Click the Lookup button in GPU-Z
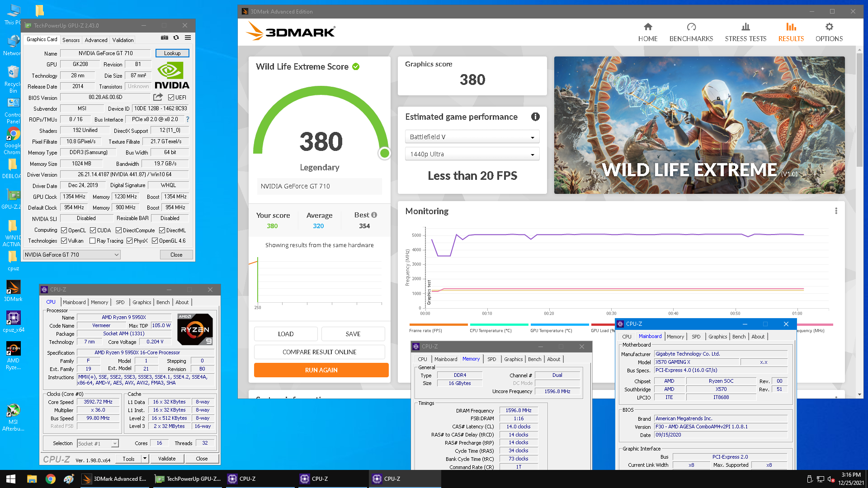868x488 pixels. (x=172, y=53)
